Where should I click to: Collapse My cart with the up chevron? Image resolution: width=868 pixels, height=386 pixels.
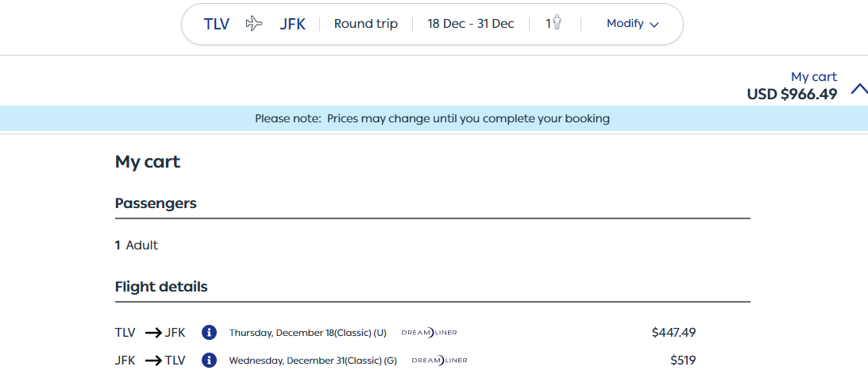coord(859,89)
